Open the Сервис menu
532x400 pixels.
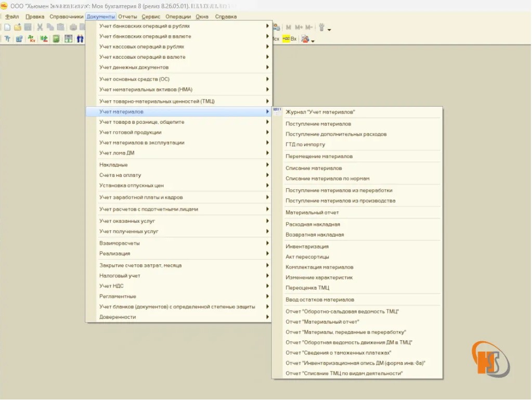pos(151,16)
